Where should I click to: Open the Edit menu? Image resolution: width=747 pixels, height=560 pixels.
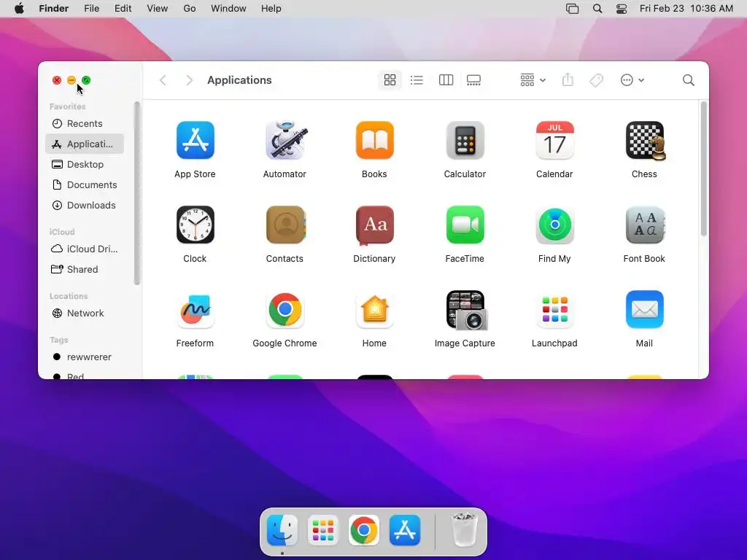point(123,9)
